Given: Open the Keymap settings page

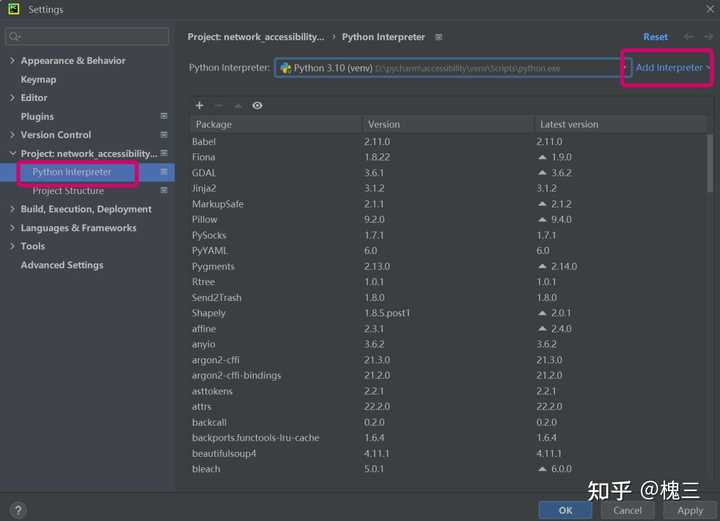Looking at the screenshot, I should (x=39, y=79).
